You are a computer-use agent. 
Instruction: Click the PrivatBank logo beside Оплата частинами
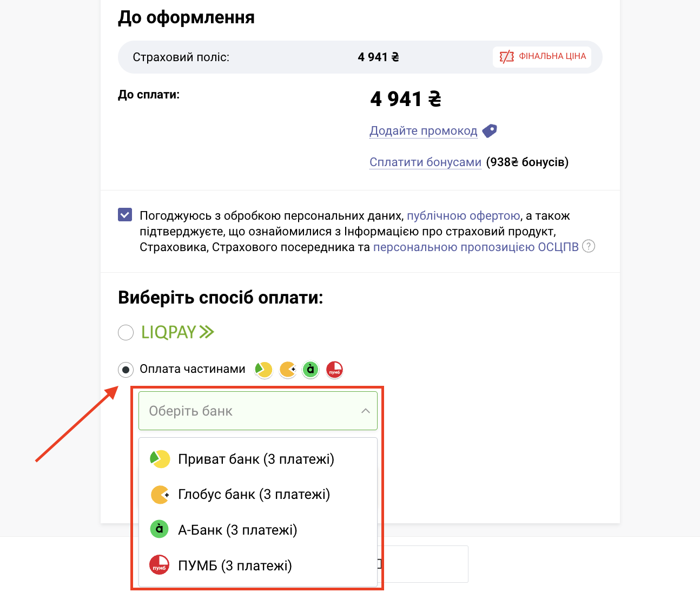[x=263, y=370]
